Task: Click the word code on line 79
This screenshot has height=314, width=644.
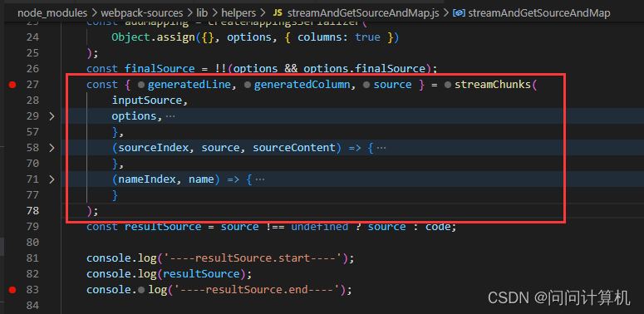Action: 437,227
